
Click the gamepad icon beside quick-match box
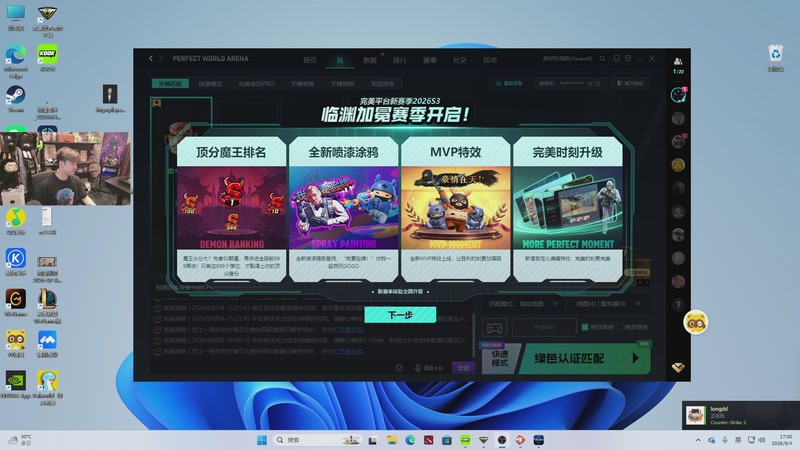(494, 327)
